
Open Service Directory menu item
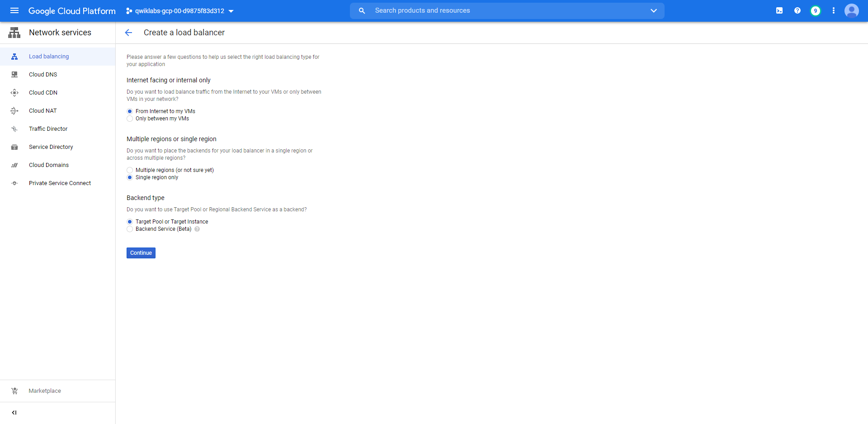[58, 147]
